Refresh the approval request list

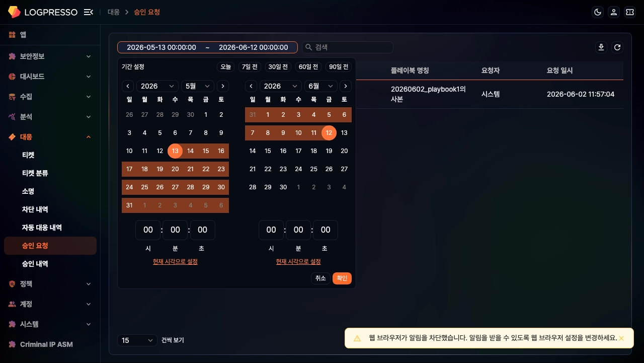(x=617, y=47)
